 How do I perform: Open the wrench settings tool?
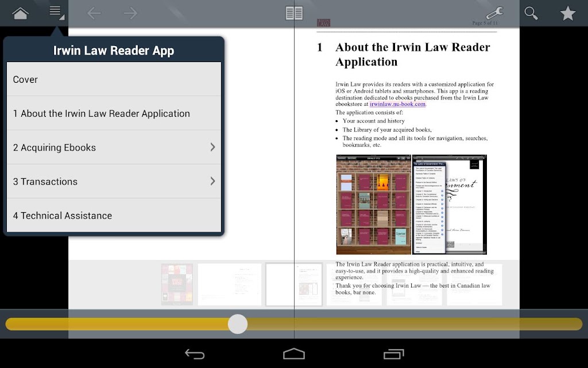494,13
